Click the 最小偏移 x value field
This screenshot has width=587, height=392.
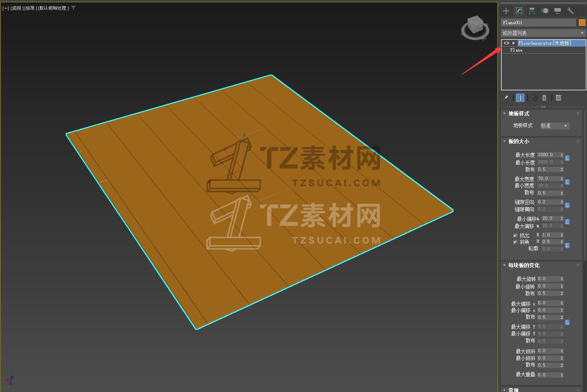548,310
